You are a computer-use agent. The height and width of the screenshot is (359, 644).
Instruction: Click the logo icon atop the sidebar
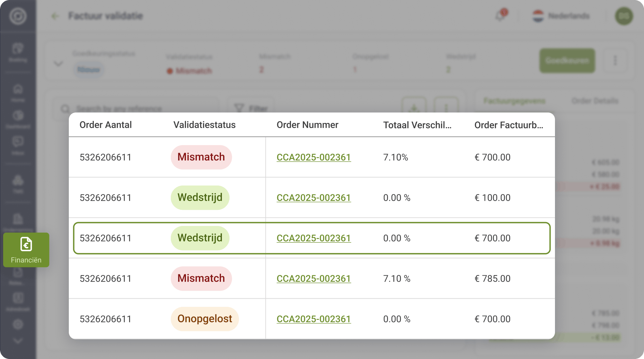point(18,16)
